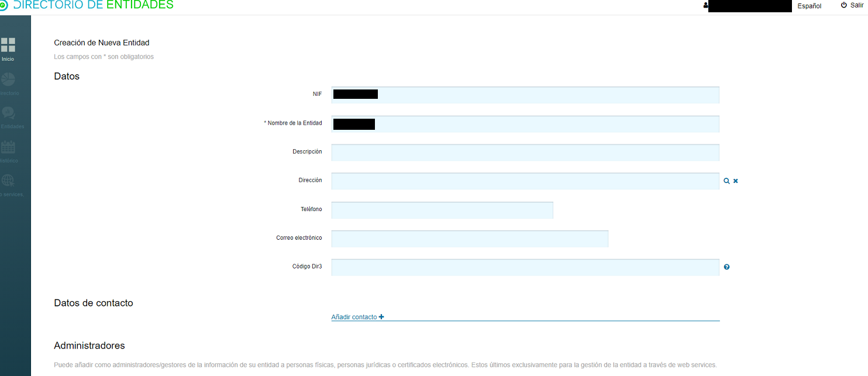Open the Histórico calendar icon in sidebar

(8, 149)
